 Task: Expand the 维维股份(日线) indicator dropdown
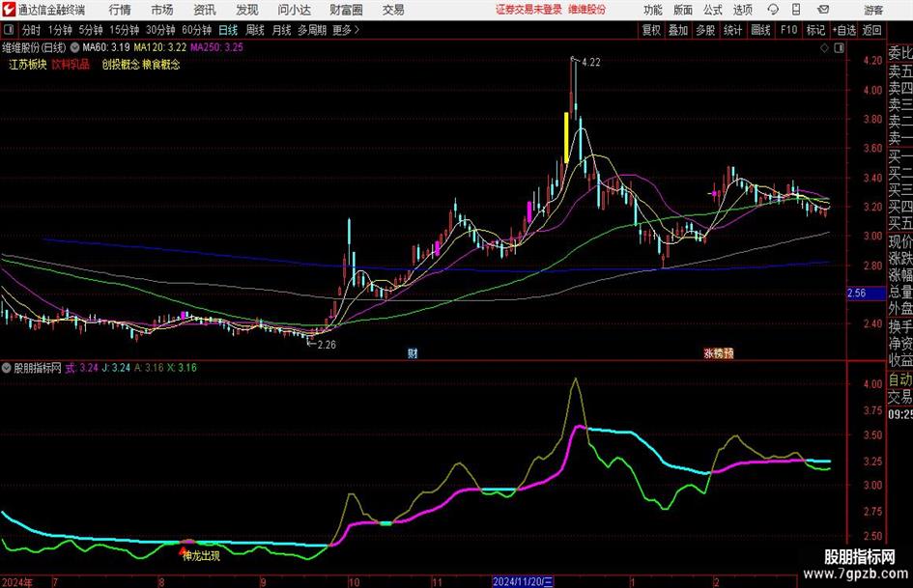pos(75,47)
